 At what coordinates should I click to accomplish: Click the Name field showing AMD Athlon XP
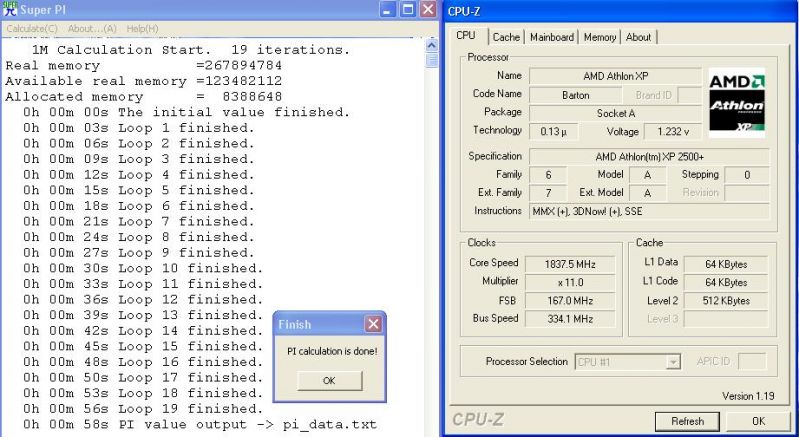[x=615, y=76]
